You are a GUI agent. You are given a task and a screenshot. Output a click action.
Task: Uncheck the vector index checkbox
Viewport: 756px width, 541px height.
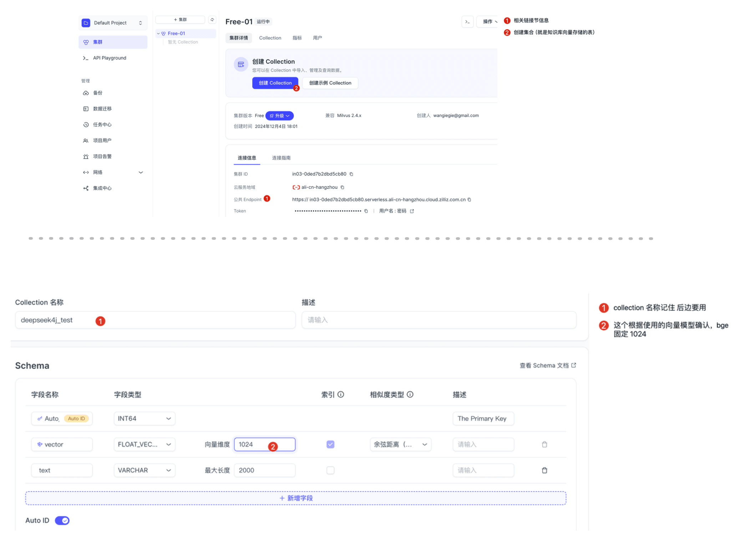(x=330, y=444)
